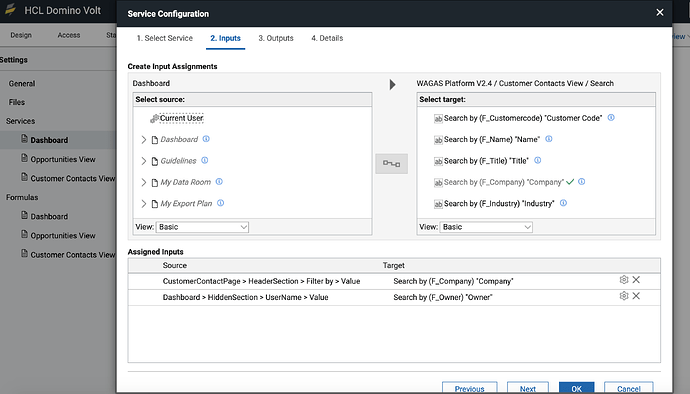The image size is (690, 394).
Task: Open info icon next to Customer Code target
Action: click(611, 118)
